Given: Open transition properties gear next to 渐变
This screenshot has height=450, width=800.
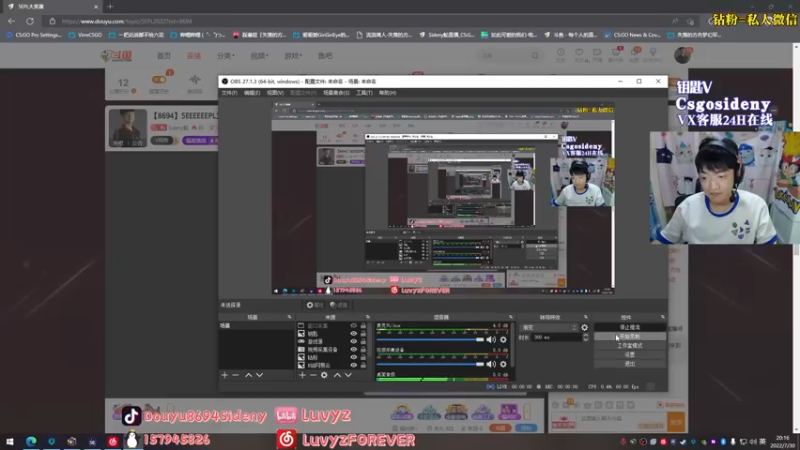Looking at the screenshot, I should pyautogui.click(x=585, y=328).
